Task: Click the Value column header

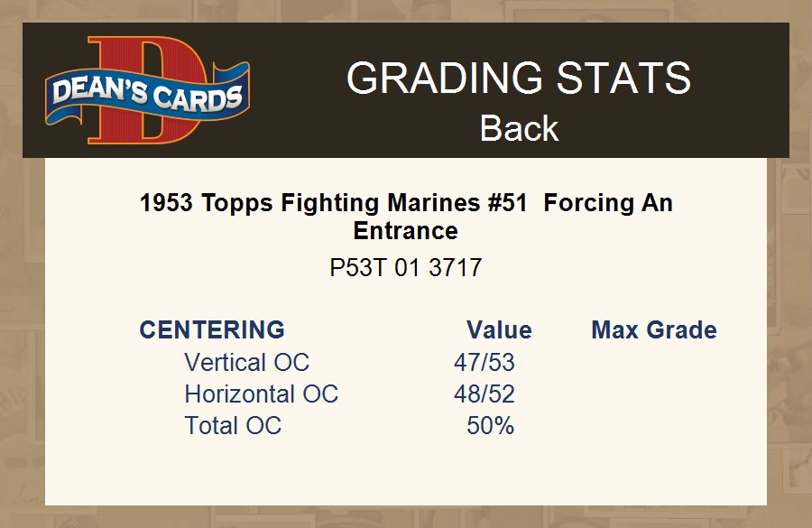Action: click(x=499, y=329)
